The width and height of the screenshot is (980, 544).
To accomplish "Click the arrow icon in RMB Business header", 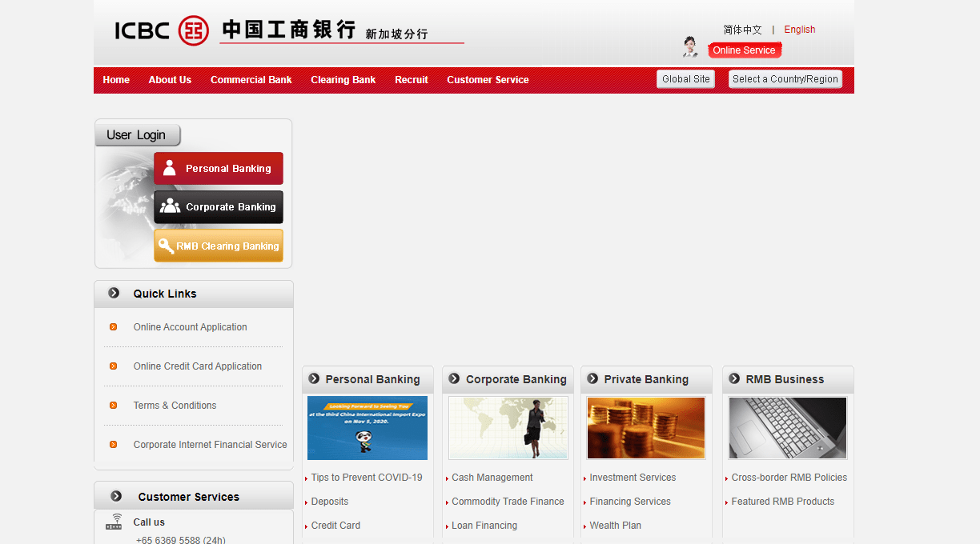I will [734, 378].
